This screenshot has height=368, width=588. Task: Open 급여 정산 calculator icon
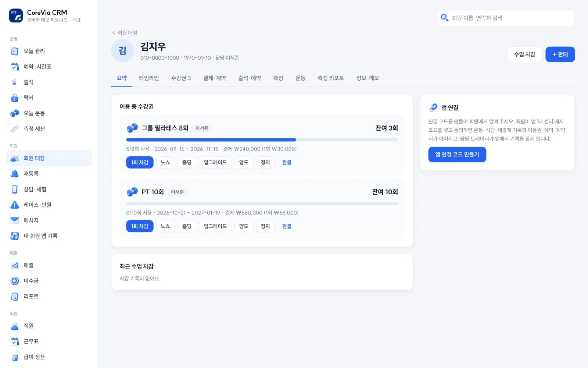(x=15, y=357)
